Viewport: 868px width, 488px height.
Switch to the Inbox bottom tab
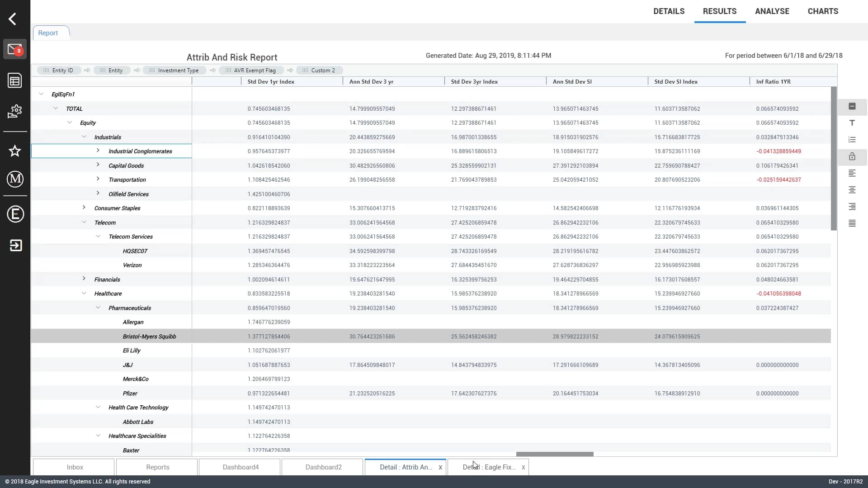click(x=74, y=467)
